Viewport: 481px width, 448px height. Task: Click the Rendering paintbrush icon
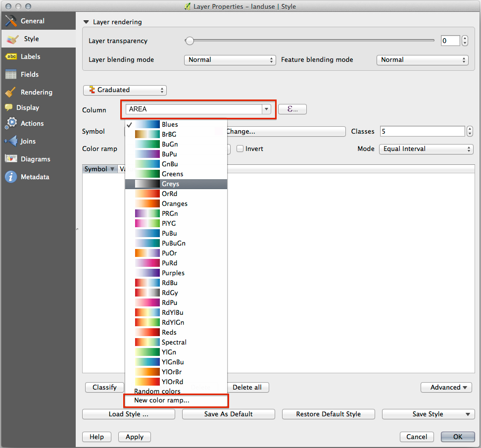11,92
